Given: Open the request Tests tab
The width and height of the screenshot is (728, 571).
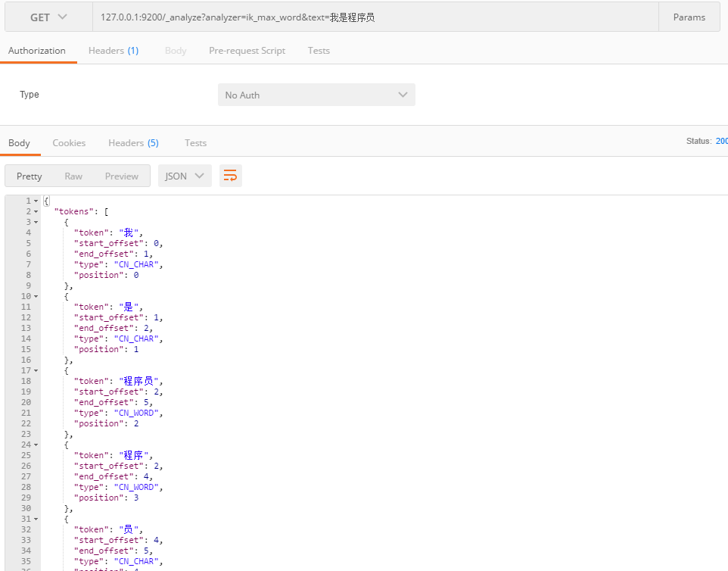Looking at the screenshot, I should [x=319, y=51].
